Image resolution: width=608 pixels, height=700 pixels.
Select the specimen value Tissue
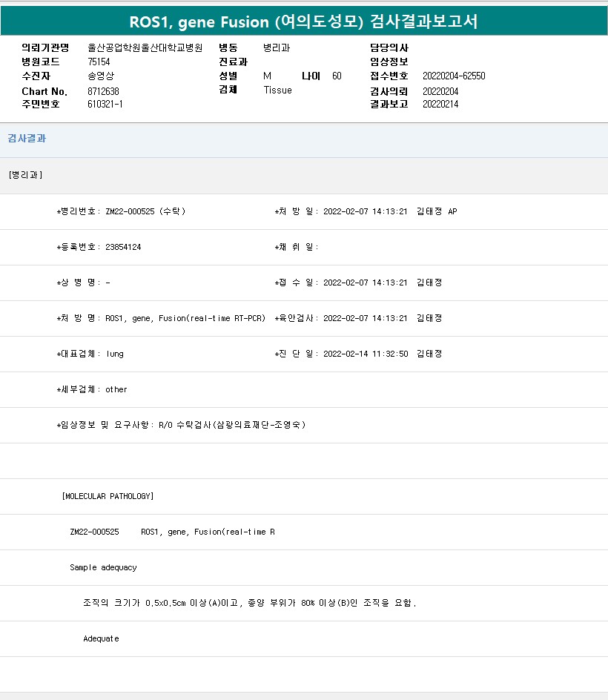coord(277,90)
